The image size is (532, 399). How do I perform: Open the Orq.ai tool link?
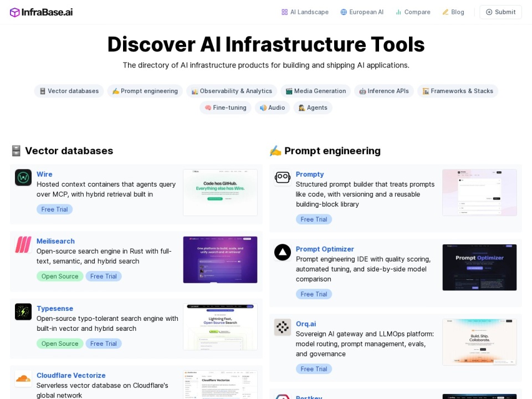pyautogui.click(x=306, y=324)
